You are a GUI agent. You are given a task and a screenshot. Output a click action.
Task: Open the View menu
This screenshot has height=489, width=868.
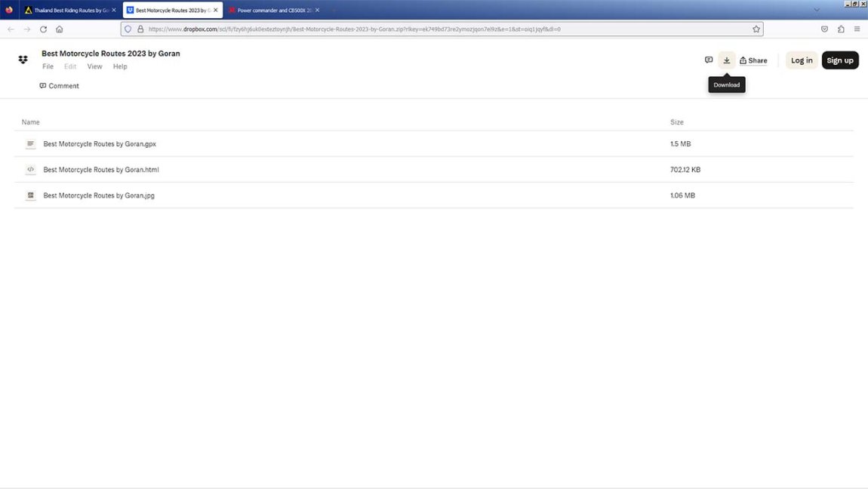coord(94,66)
